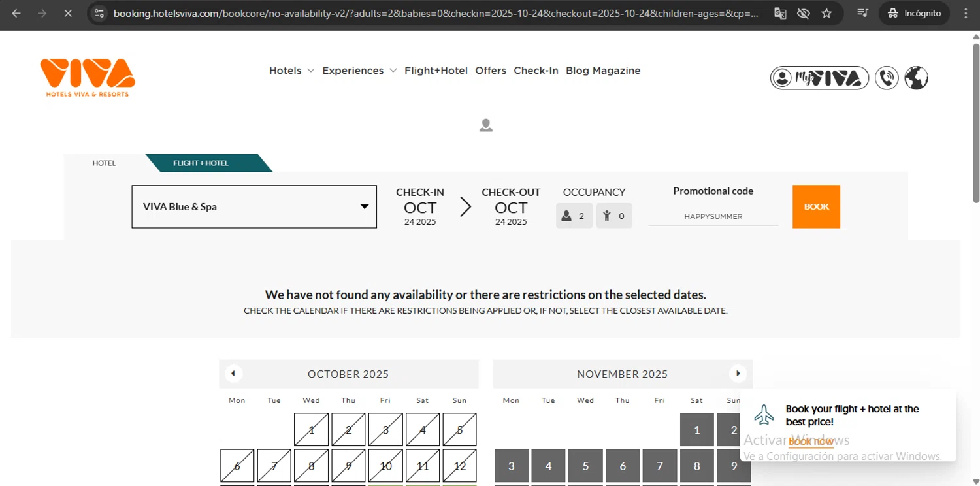
Task: Open media control icon in toolbar
Action: (x=862, y=13)
